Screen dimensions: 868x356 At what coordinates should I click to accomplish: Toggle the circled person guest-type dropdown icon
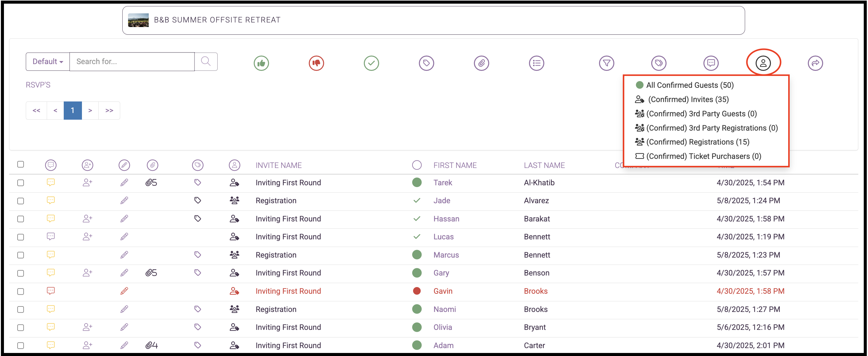coord(763,63)
